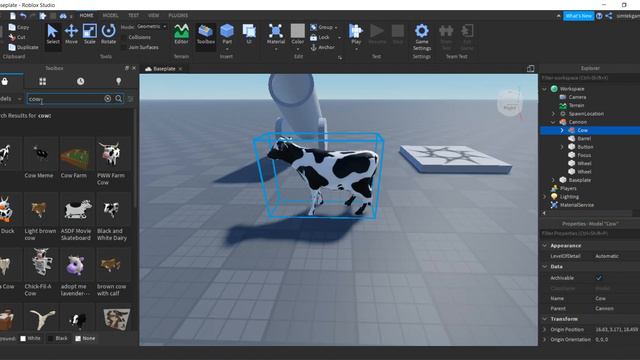Image resolution: width=640 pixels, height=360 pixels.
Task: Close the Toolbox panel
Action: (134, 68)
